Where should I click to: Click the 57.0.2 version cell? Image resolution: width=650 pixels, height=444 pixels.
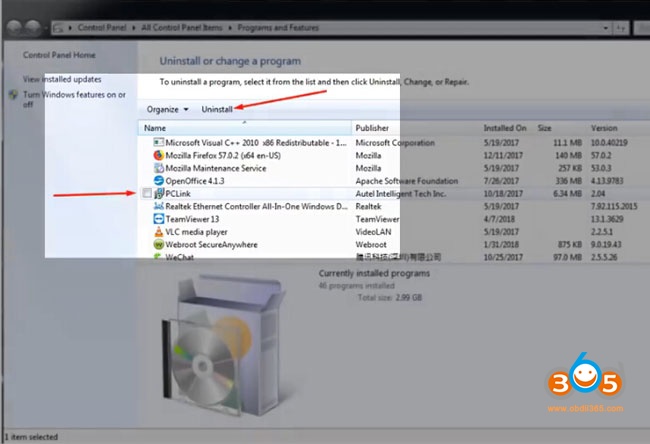click(x=601, y=155)
